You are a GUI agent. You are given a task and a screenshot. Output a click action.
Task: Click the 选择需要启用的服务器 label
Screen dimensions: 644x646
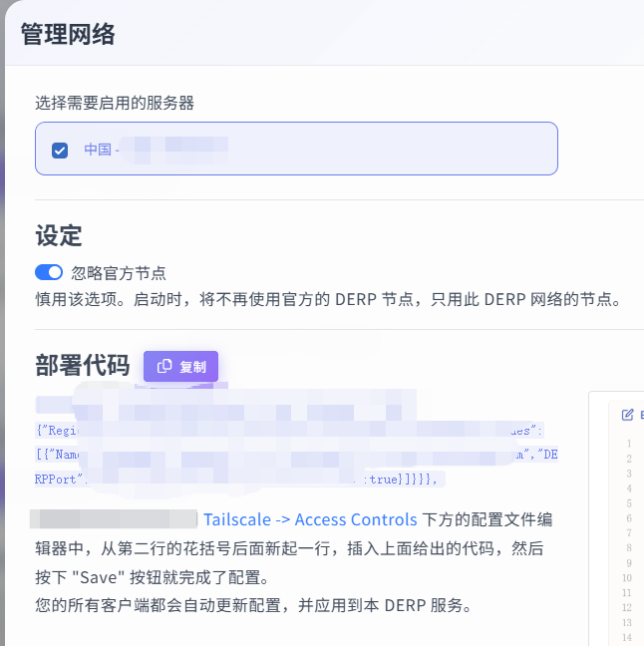[114, 103]
